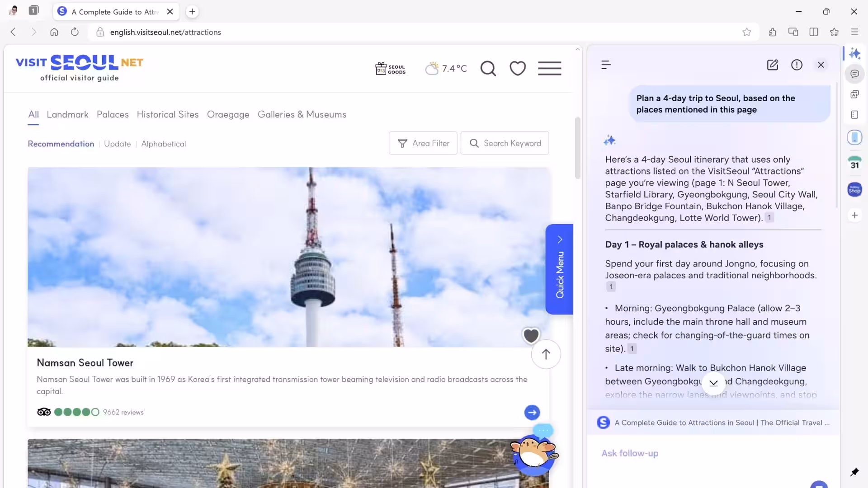Click the Ask follow-up link
This screenshot has height=488, width=868.
pyautogui.click(x=629, y=453)
